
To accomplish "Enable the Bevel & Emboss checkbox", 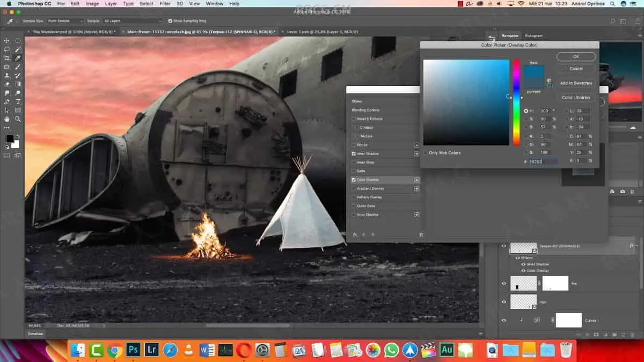I will point(354,119).
